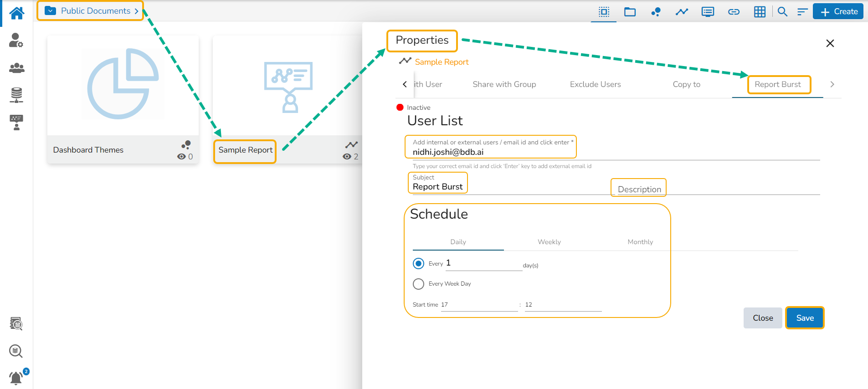Click the eye views icon on Dashboard Themes

point(181,157)
